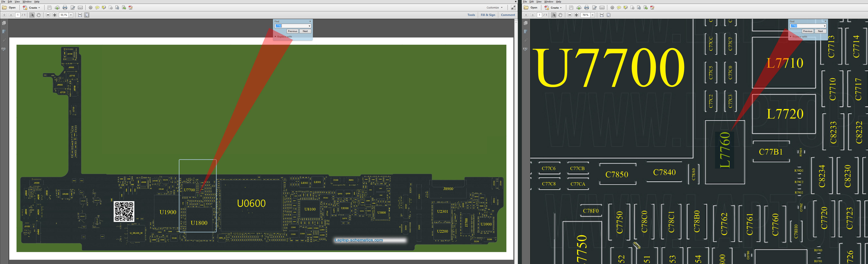Select the Hand tool in the right window
868x264 pixels.
click(x=560, y=15)
